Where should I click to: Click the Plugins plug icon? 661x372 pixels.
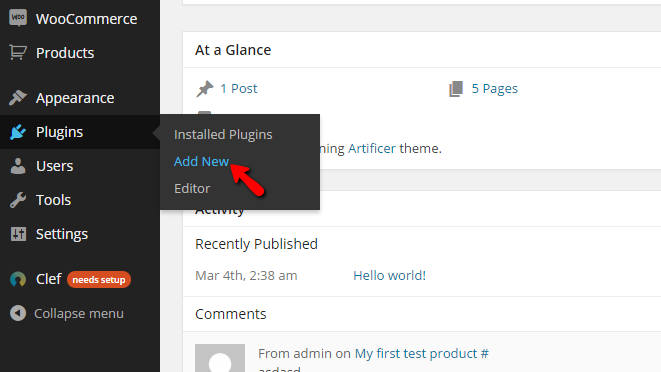pos(18,132)
